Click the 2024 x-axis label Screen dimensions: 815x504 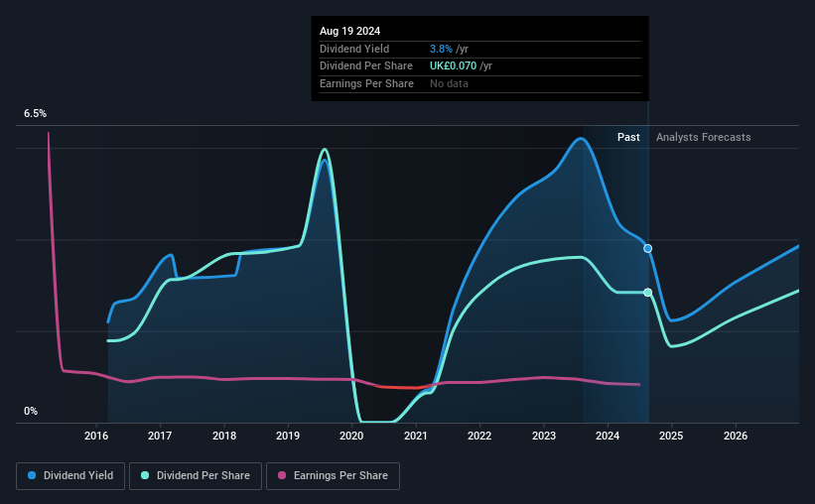pos(608,436)
